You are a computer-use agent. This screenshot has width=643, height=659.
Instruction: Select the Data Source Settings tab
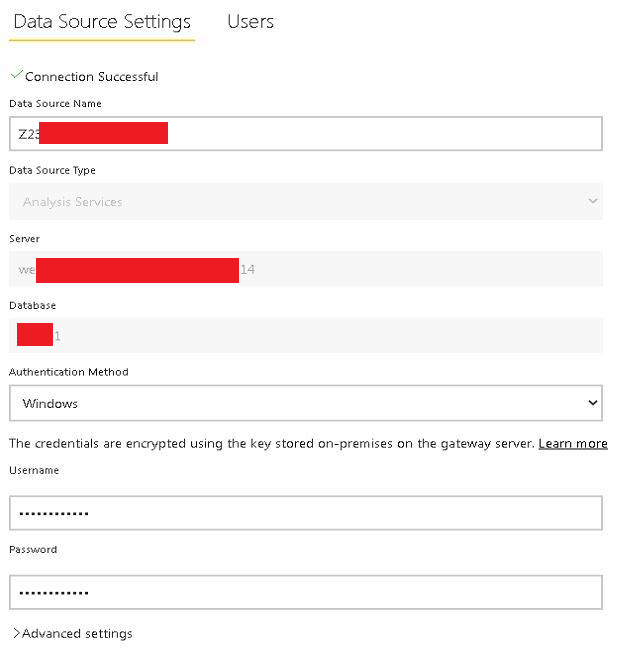102,22
